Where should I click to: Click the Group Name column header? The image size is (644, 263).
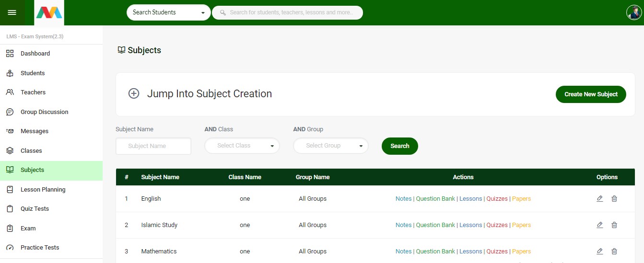(x=313, y=177)
